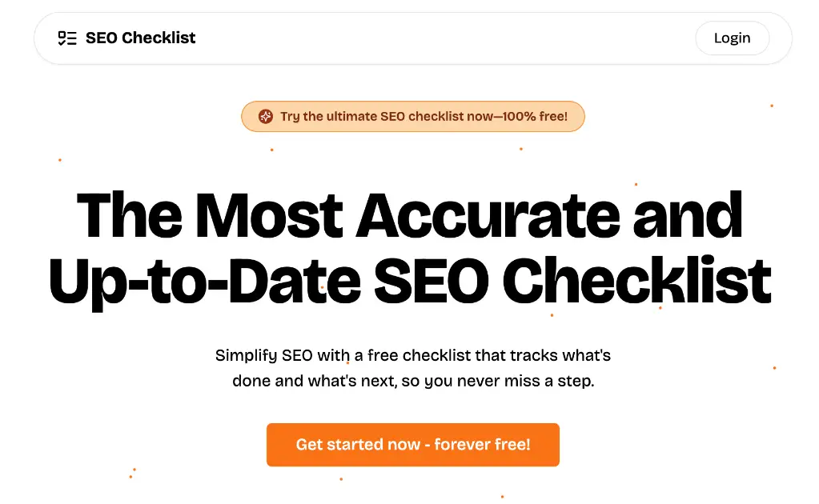This screenshot has height=504, width=819.
Task: Select the SEO Checklist brand mark at top left
Action: [x=124, y=38]
